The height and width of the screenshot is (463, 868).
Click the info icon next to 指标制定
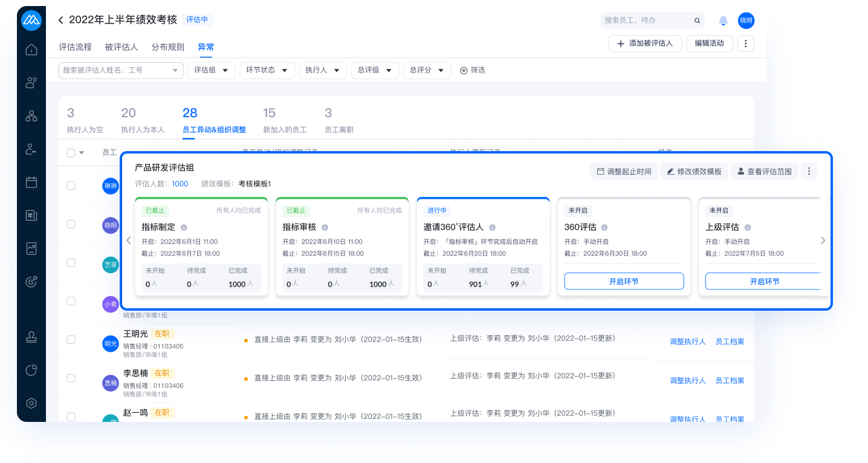(184, 227)
